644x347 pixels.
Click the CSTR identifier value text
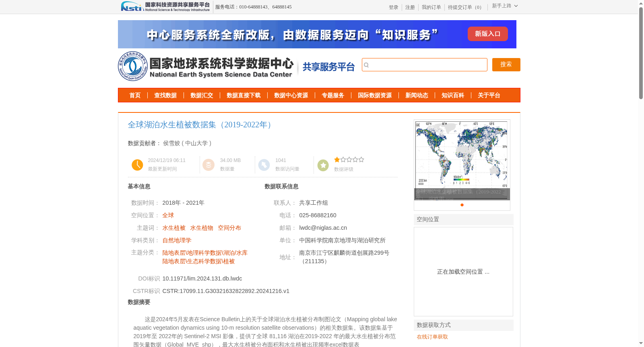click(226, 291)
